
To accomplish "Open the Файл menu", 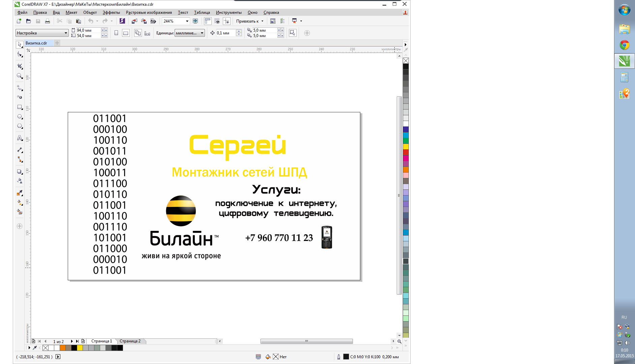I will click(22, 12).
